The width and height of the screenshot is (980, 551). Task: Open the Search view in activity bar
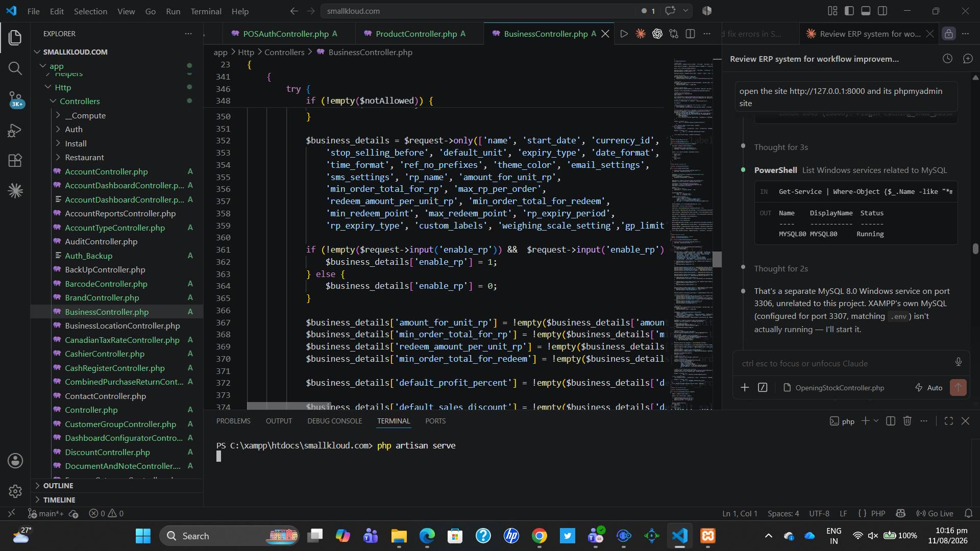pos(15,68)
